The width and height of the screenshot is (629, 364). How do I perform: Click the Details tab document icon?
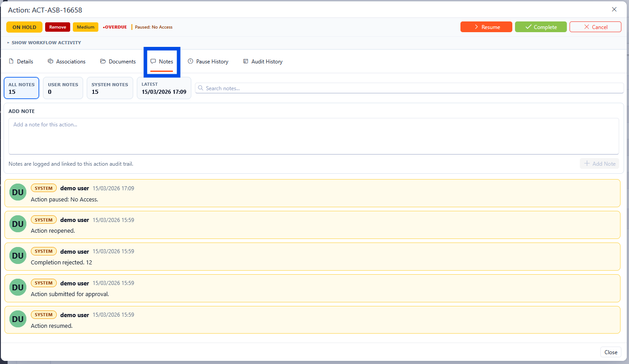point(12,62)
